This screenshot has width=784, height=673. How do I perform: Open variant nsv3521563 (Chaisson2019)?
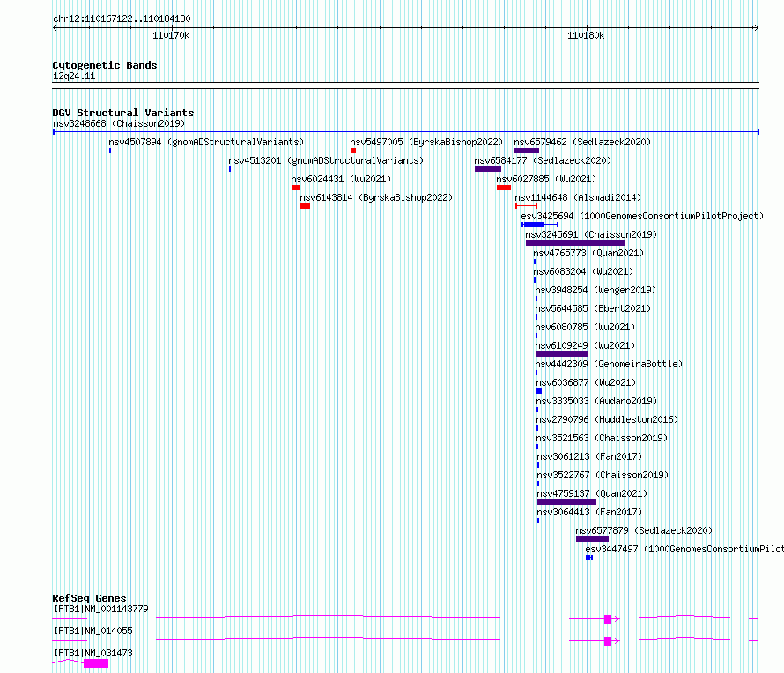(602, 438)
